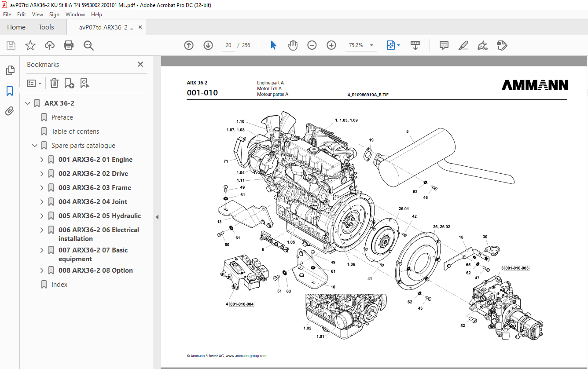Close the Bookmarks panel

[140, 64]
